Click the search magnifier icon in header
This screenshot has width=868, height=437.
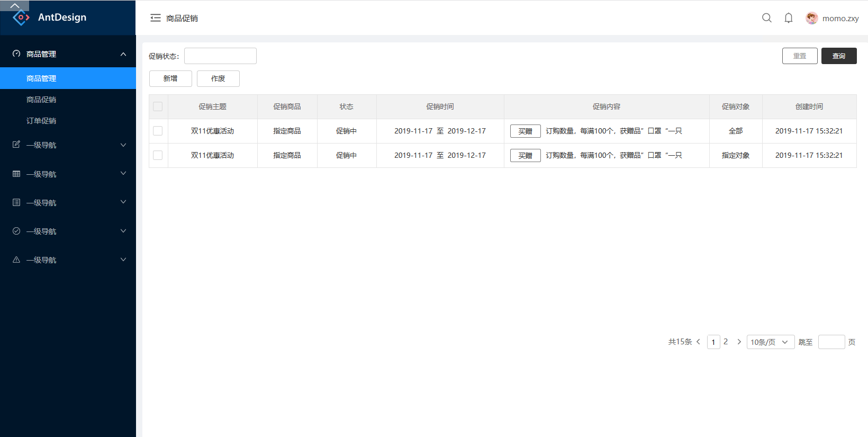(x=766, y=18)
